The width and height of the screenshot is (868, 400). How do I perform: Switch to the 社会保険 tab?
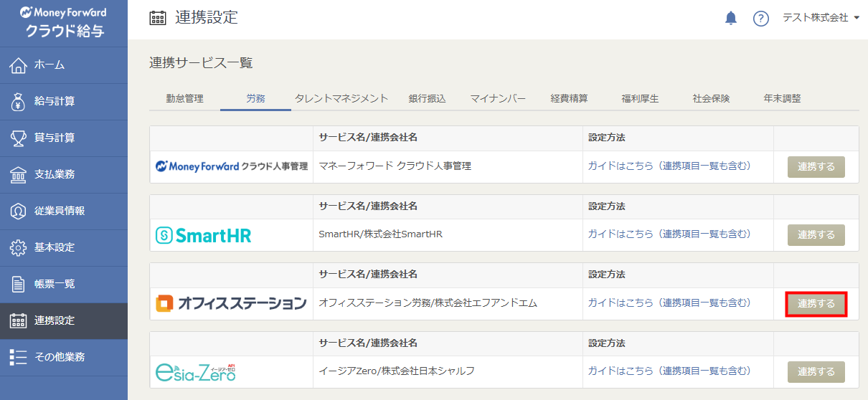click(x=711, y=99)
